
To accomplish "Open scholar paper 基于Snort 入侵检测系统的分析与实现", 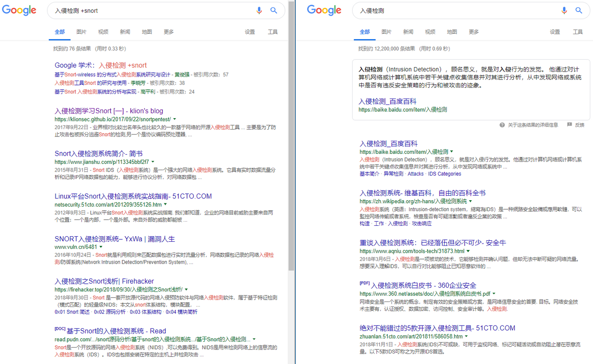I will 95,92.
